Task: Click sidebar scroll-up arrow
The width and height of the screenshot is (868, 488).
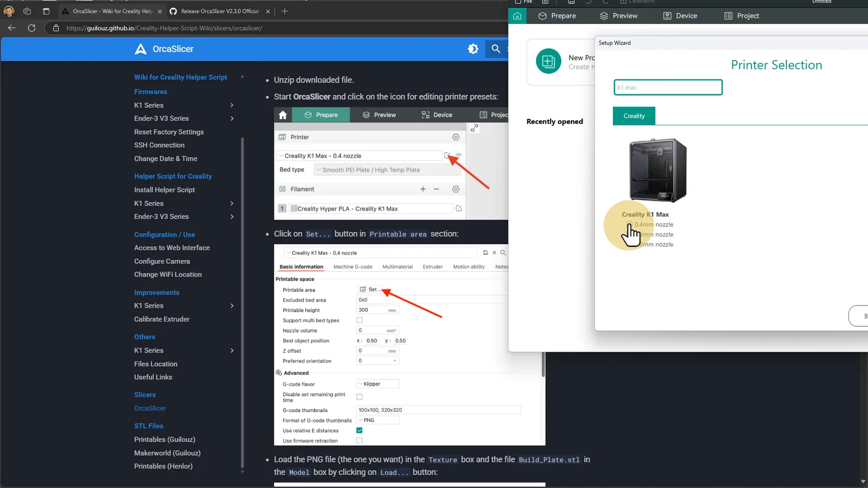Action: coord(242,77)
